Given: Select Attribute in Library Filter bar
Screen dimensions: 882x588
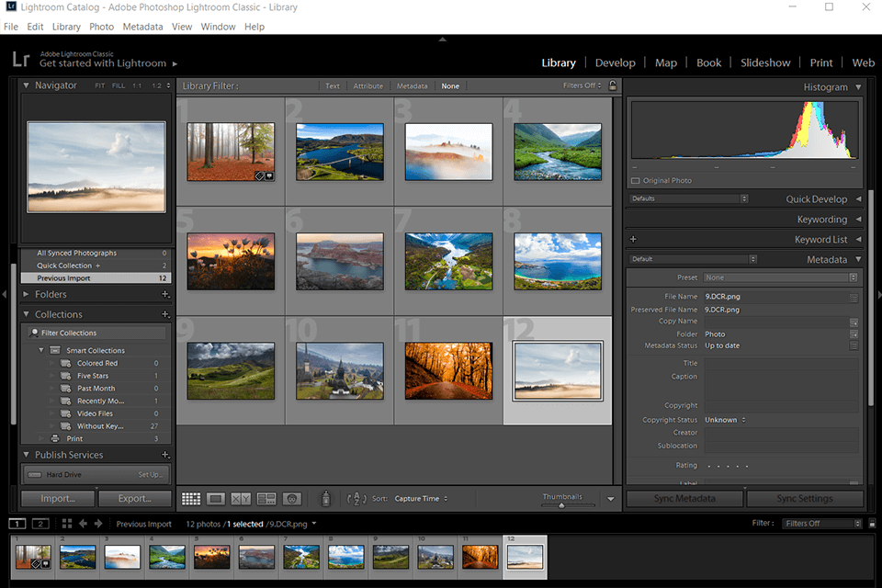Looking at the screenshot, I should [367, 86].
